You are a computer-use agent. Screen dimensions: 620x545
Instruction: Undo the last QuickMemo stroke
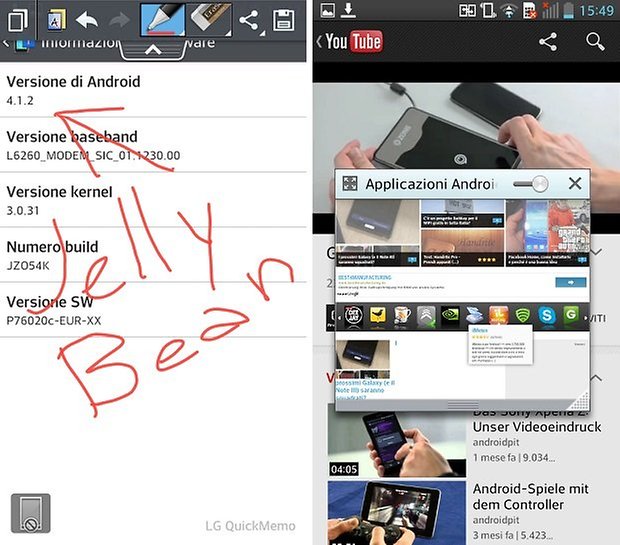point(87,20)
